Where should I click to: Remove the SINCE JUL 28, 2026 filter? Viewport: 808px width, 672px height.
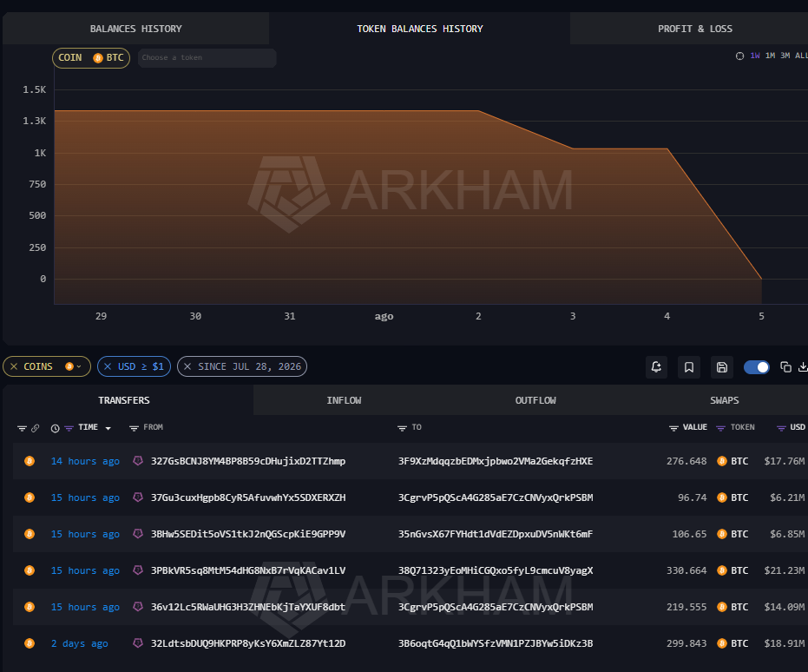(x=187, y=366)
